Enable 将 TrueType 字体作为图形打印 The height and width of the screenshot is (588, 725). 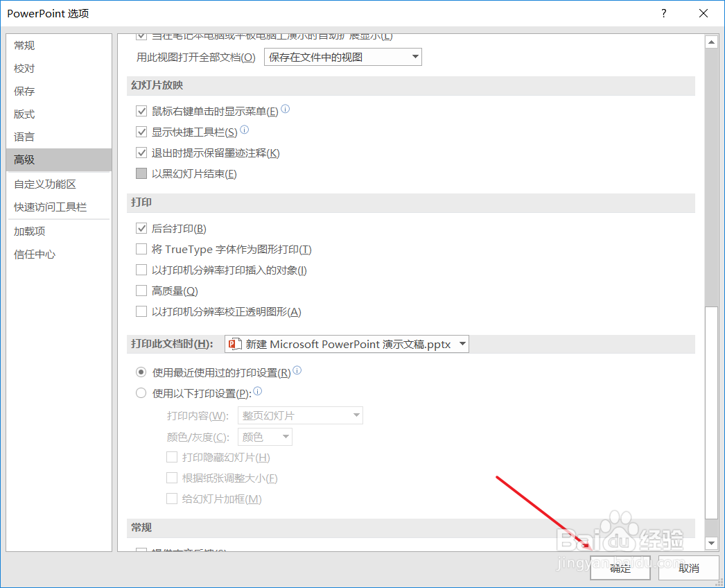(x=141, y=249)
